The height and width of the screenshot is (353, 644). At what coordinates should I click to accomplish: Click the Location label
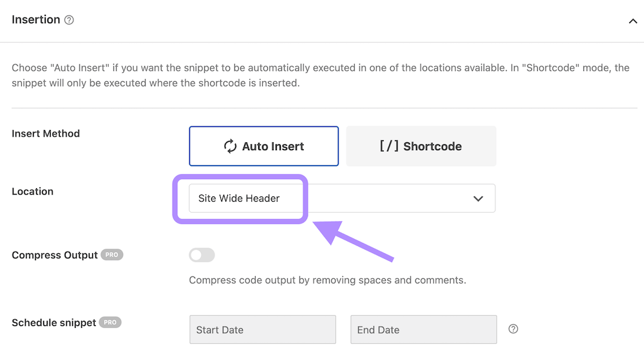(32, 191)
